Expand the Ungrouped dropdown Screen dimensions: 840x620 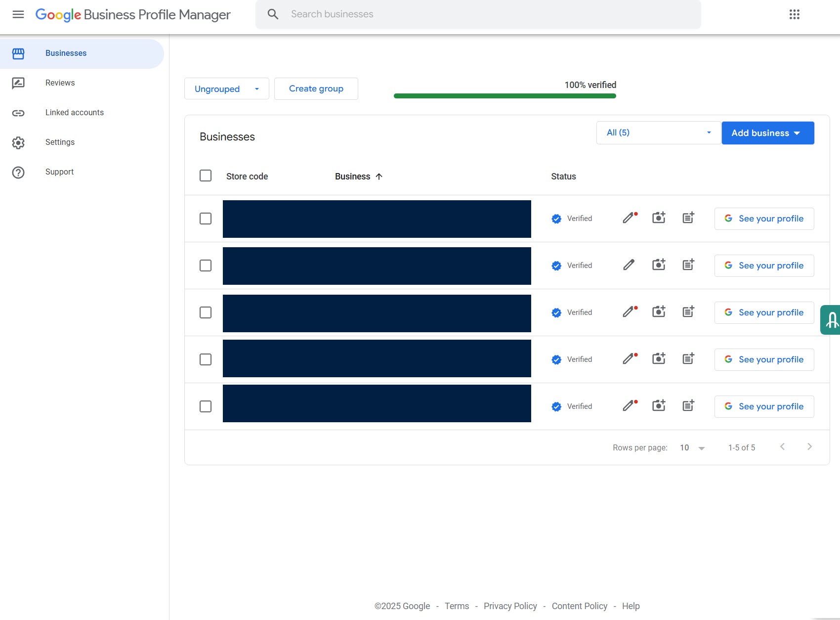227,89
